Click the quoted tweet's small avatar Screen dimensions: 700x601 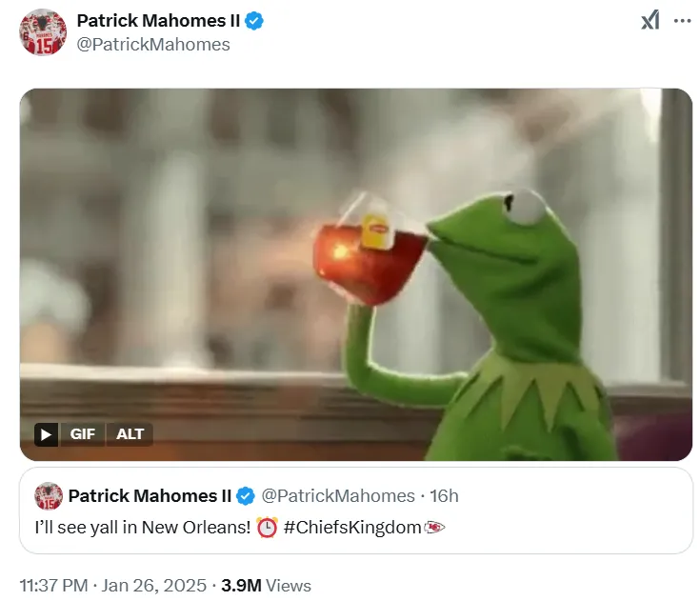49,496
